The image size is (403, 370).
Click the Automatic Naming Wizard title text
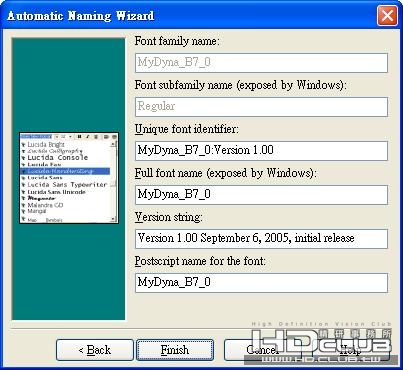pos(81,16)
